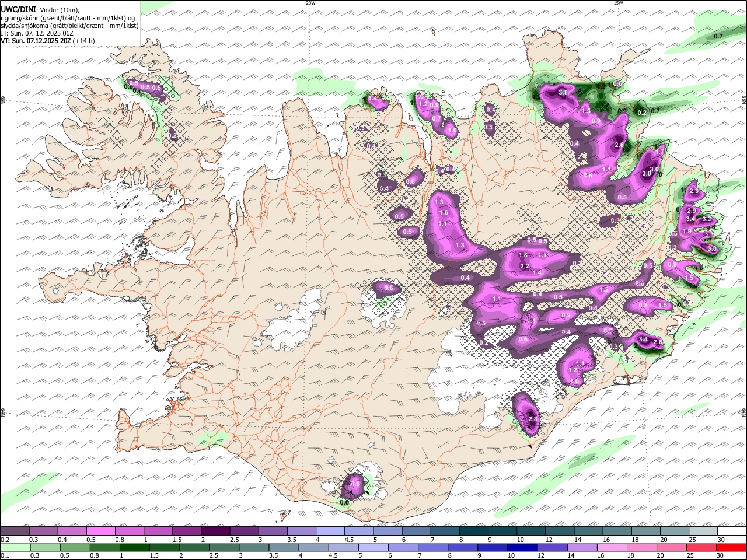Select the bright pink legend swatch labeled 0.5
The image size is (747, 560).
100,531
